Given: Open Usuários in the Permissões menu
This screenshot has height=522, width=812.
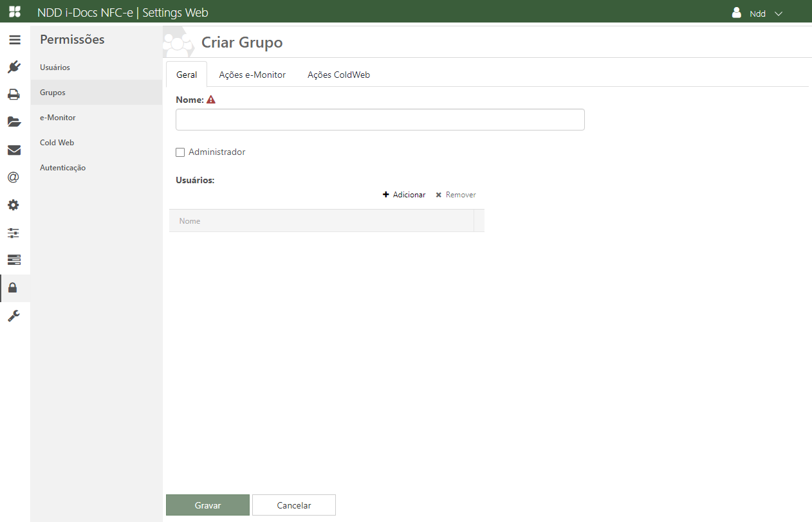Looking at the screenshot, I should (x=55, y=67).
